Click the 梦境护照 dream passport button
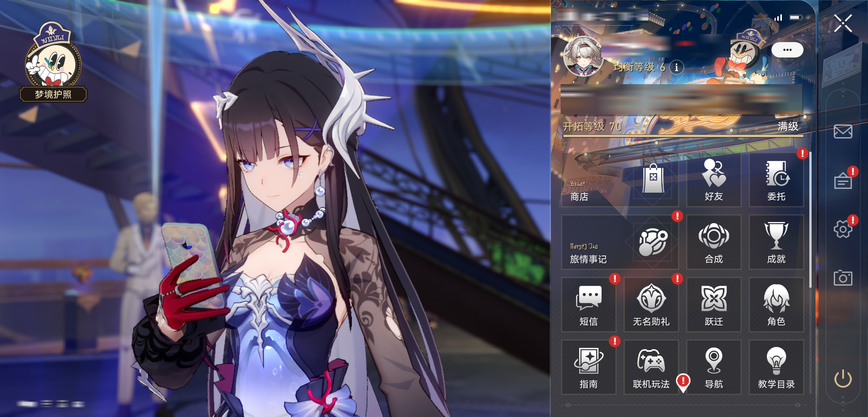 point(53,94)
